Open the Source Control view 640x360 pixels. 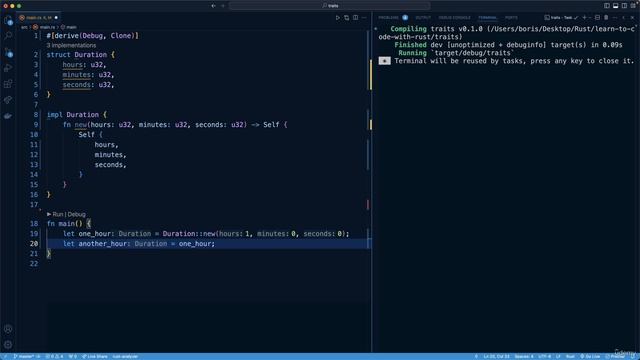8,52
